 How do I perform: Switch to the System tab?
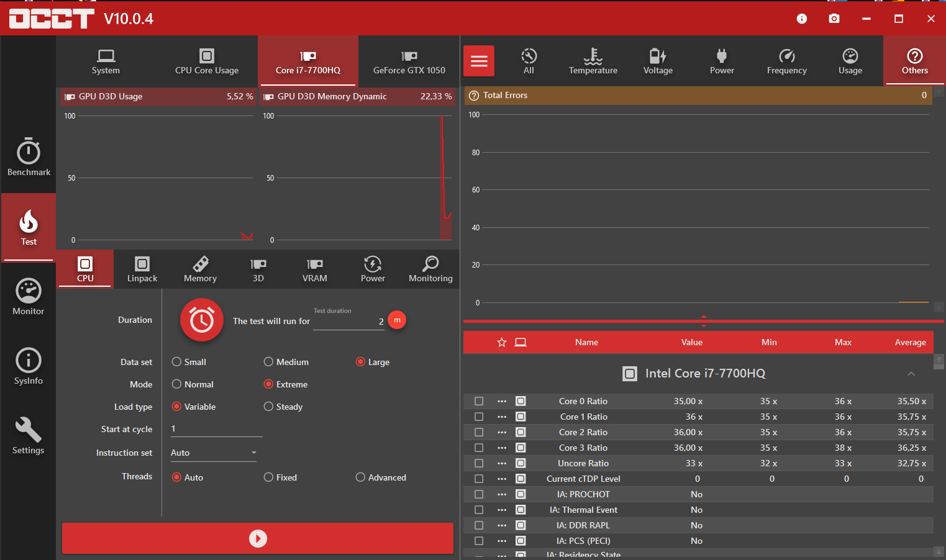pyautogui.click(x=106, y=61)
